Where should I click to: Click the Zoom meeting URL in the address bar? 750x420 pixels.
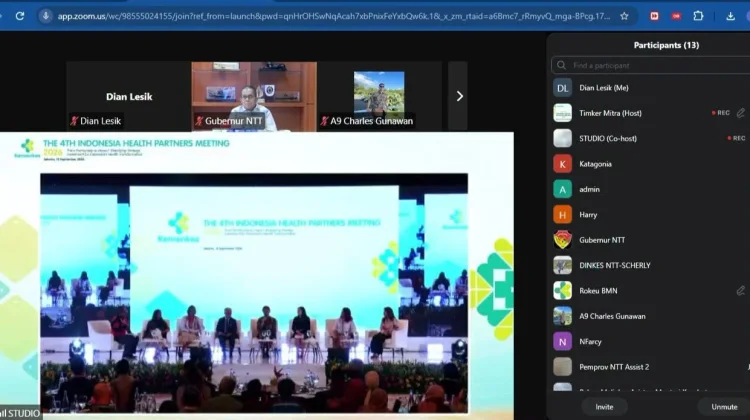[x=333, y=16]
